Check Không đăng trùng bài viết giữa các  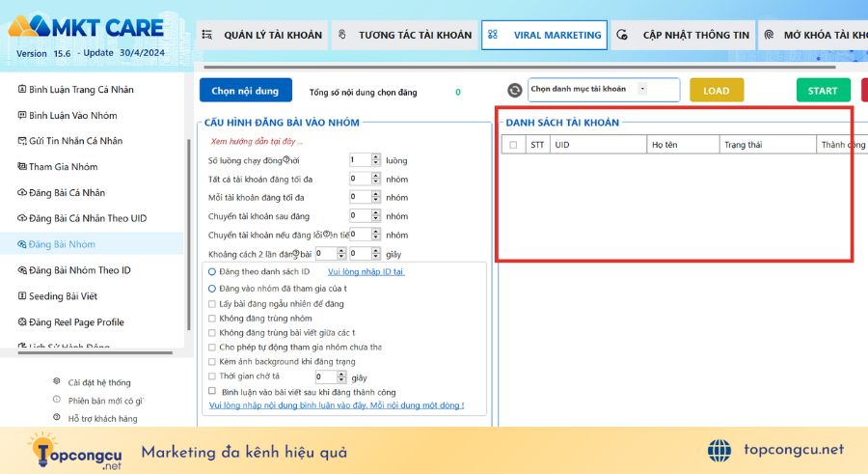(212, 333)
